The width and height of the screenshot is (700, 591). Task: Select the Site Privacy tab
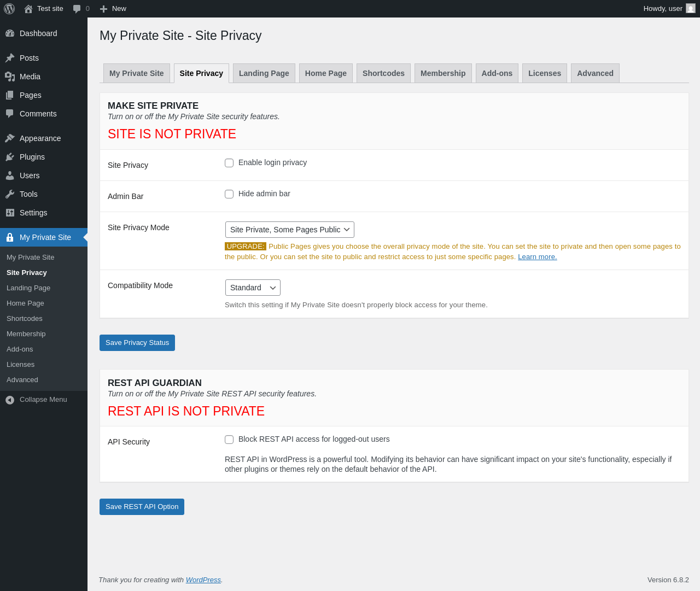pos(201,73)
